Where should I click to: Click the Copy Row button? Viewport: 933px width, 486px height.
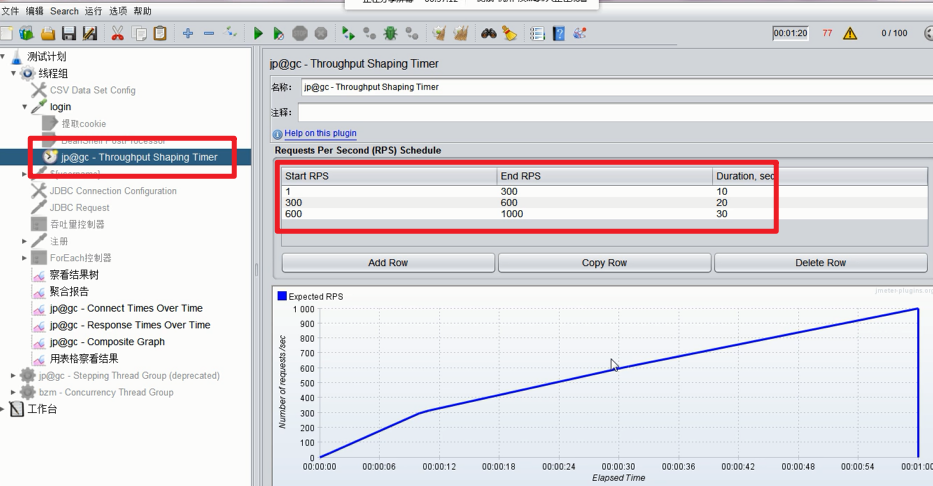[x=605, y=263]
